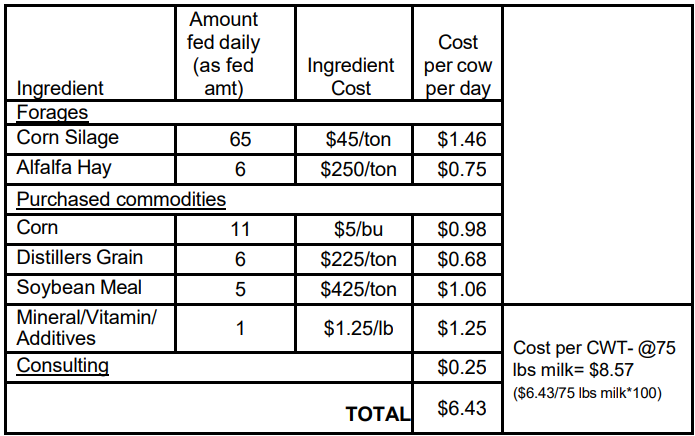The width and height of the screenshot is (695, 436).
Task: Select the "Distillers Grain" ingredient cell
Action: point(80,258)
